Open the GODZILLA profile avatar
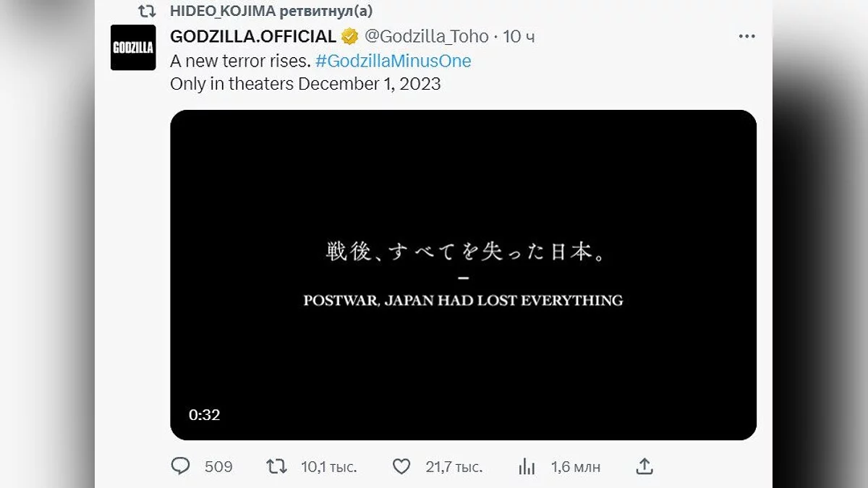Viewport: 868px width, 488px height. pos(133,48)
